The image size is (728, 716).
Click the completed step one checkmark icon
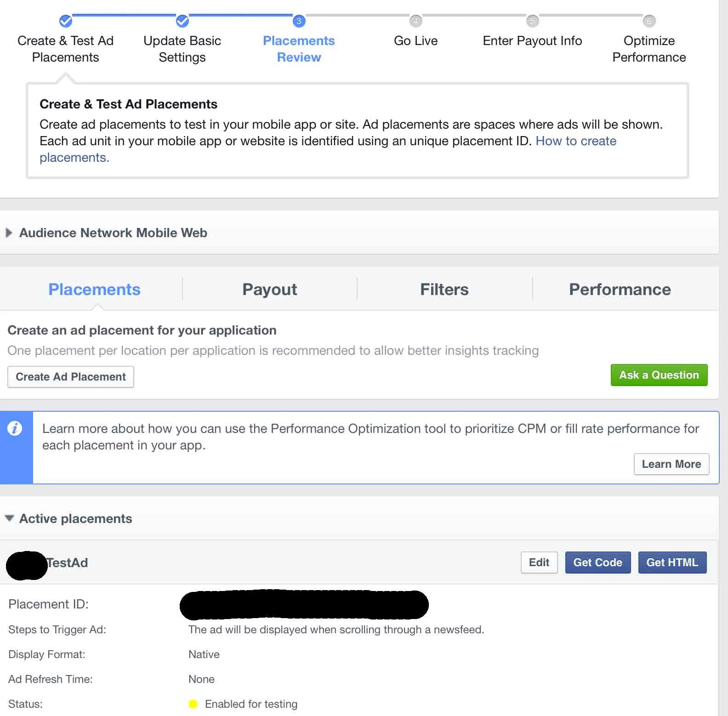(x=66, y=21)
